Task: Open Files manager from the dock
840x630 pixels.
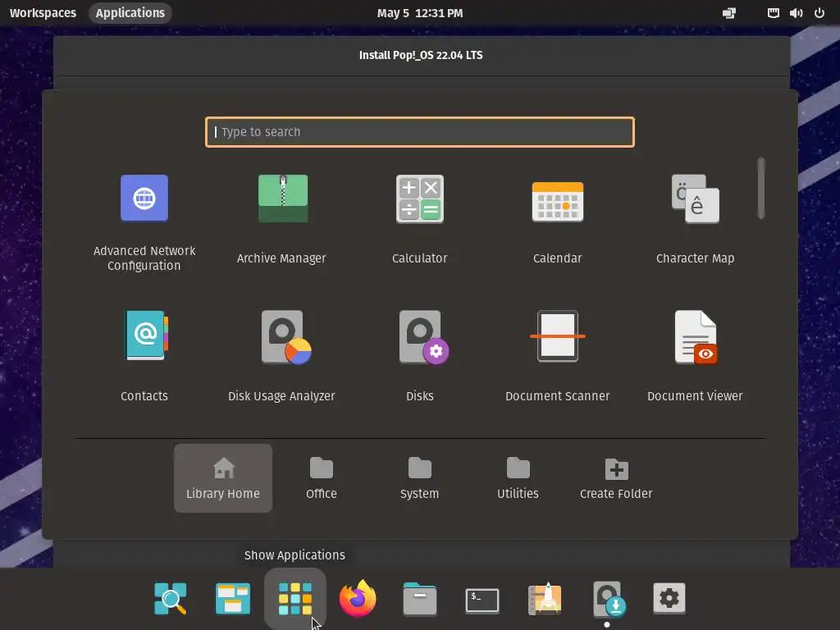Action: pos(419,598)
